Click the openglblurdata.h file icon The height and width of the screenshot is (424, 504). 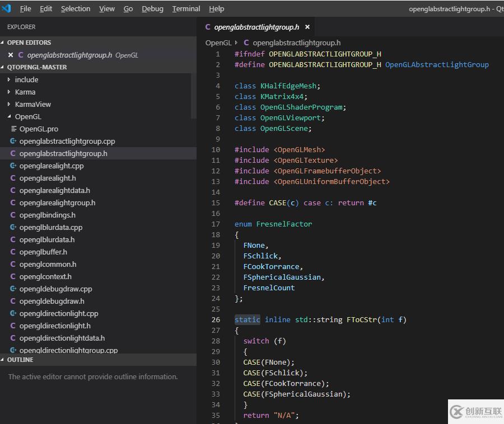(x=13, y=239)
